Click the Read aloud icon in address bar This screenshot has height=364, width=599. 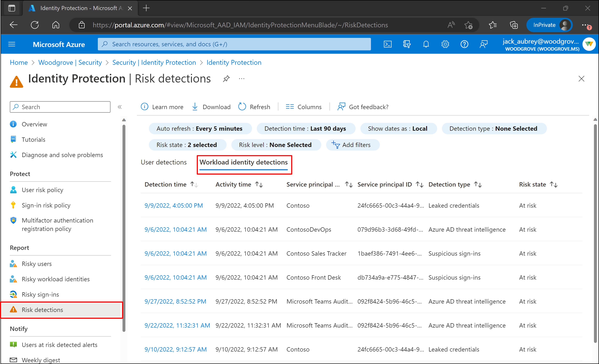tap(451, 25)
